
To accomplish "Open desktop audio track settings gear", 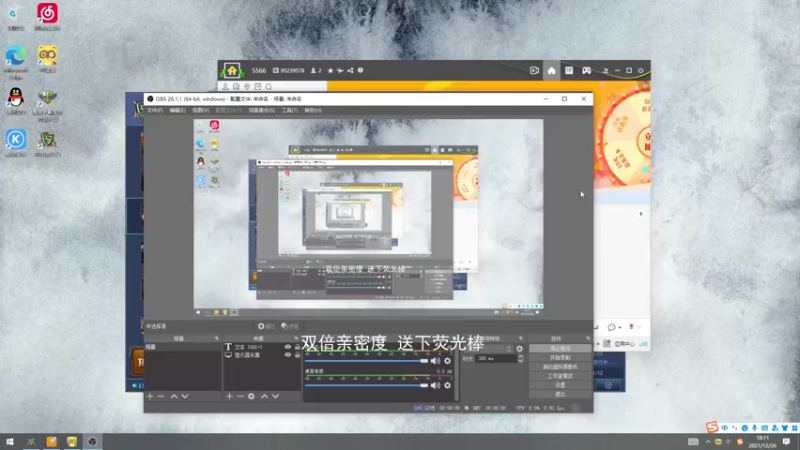I will [x=447, y=385].
